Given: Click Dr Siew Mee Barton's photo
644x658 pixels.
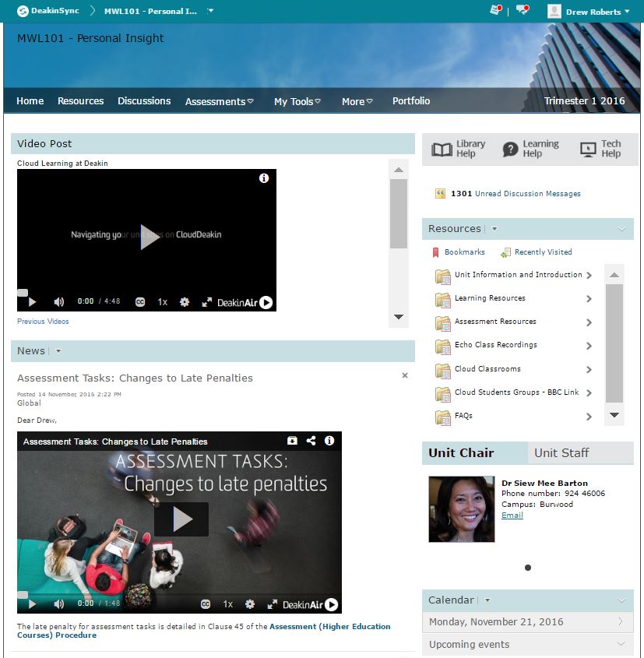Looking at the screenshot, I should click(462, 509).
